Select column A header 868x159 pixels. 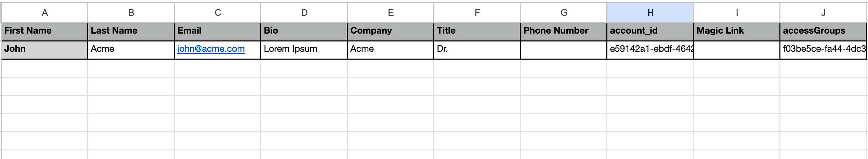click(44, 13)
